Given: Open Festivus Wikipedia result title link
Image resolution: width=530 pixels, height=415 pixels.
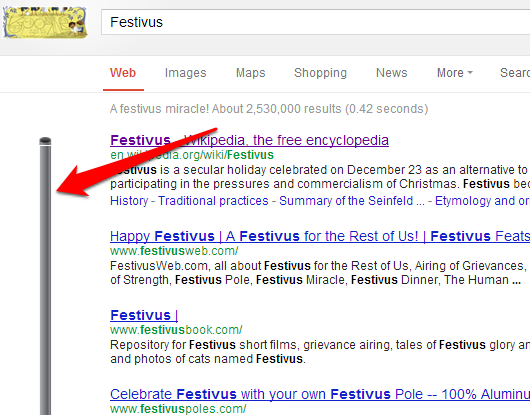Looking at the screenshot, I should click(249, 140).
